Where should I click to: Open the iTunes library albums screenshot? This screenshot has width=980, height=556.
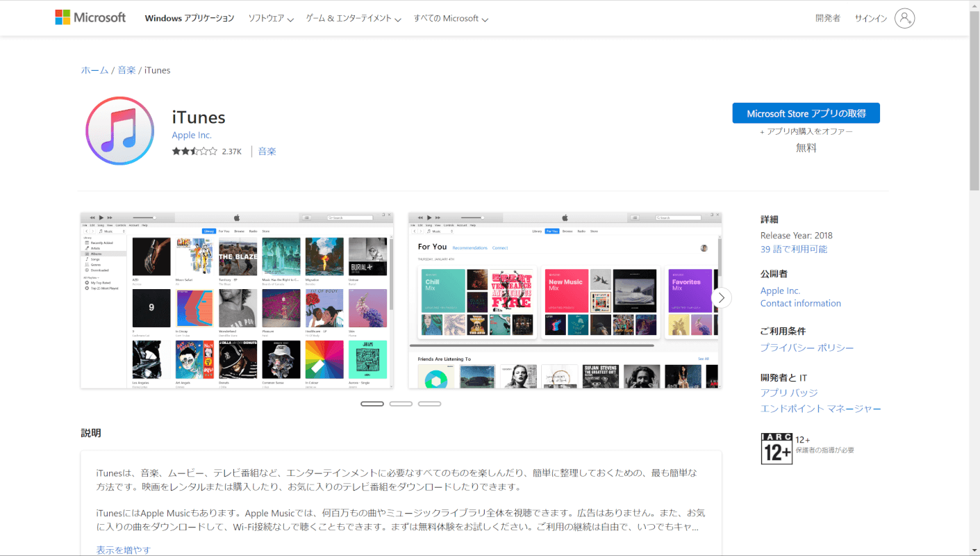pyautogui.click(x=237, y=300)
